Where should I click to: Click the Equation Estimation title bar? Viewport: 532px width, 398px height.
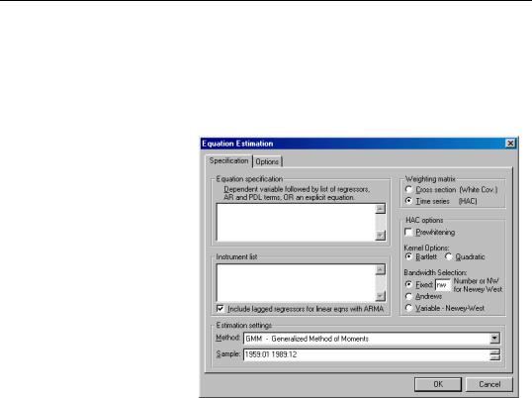pyautogui.click(x=353, y=144)
